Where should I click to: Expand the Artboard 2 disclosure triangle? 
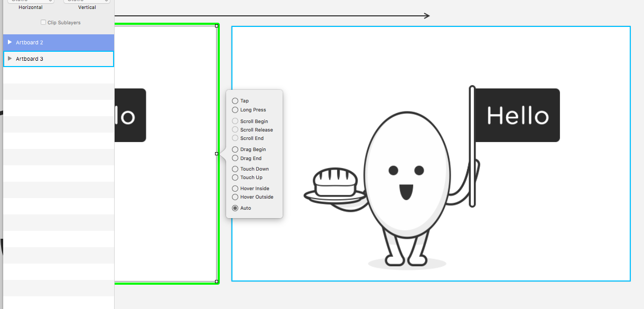pos(10,42)
